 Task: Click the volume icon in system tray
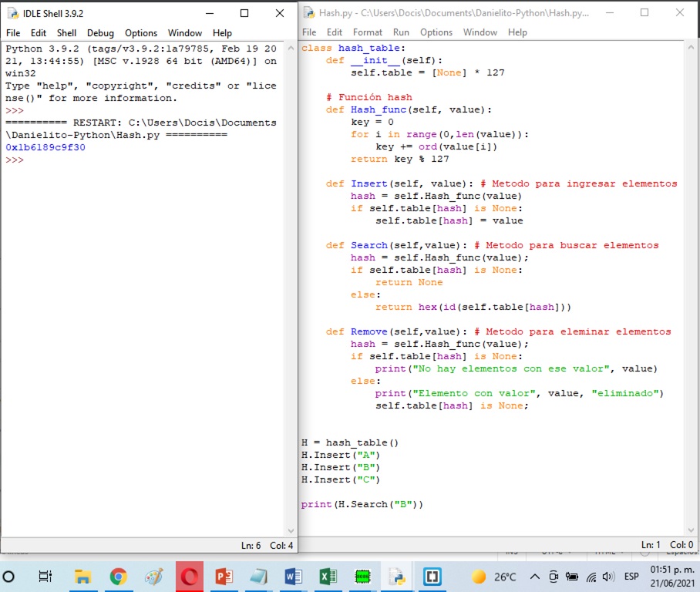tap(608, 577)
